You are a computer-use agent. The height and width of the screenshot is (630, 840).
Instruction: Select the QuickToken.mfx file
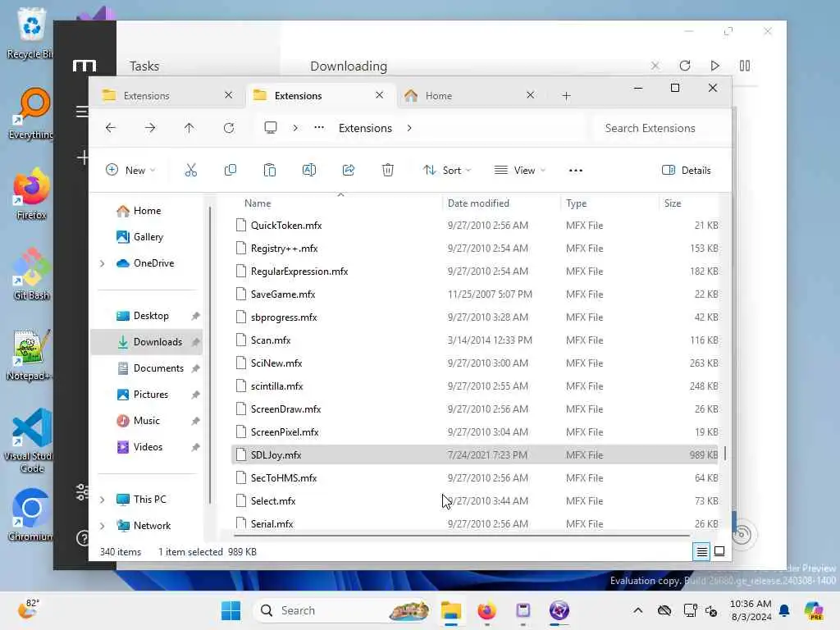click(475, 225)
